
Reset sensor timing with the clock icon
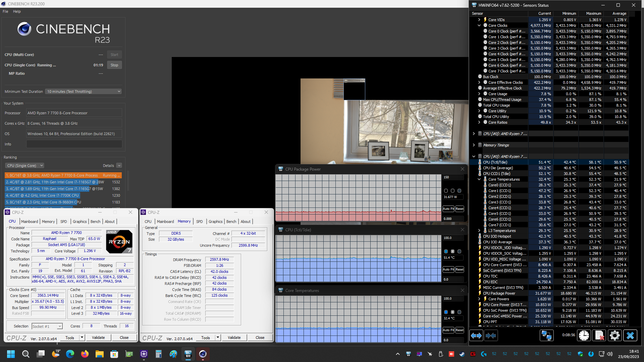click(584, 336)
